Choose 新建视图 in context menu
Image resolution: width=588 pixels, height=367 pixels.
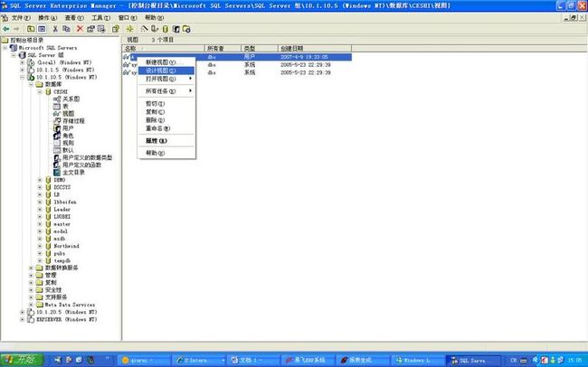click(166, 62)
